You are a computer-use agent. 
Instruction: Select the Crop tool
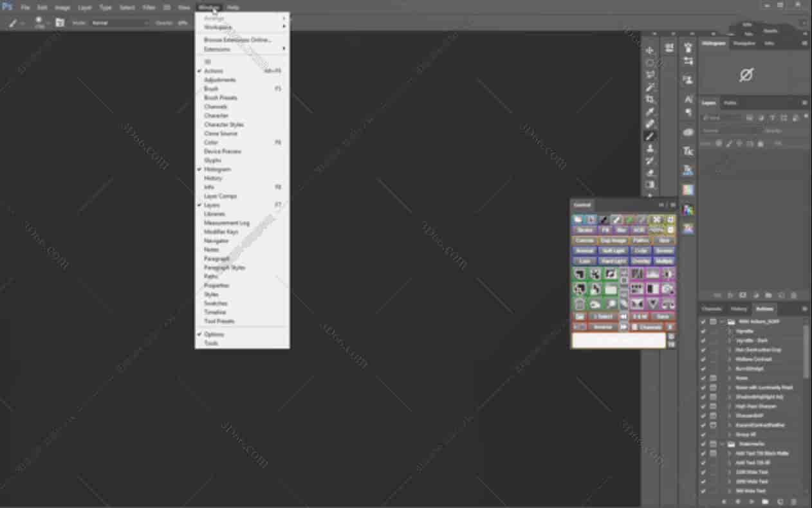coord(650,100)
